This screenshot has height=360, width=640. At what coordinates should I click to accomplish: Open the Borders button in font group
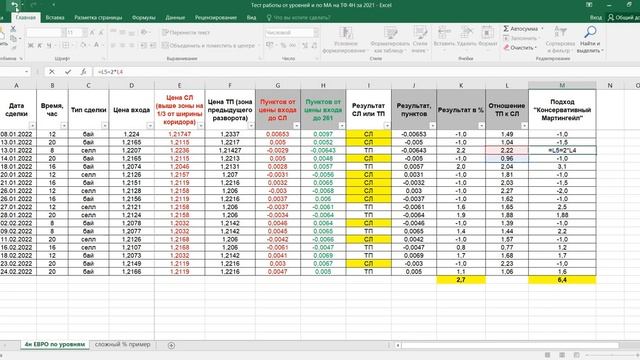point(66,45)
